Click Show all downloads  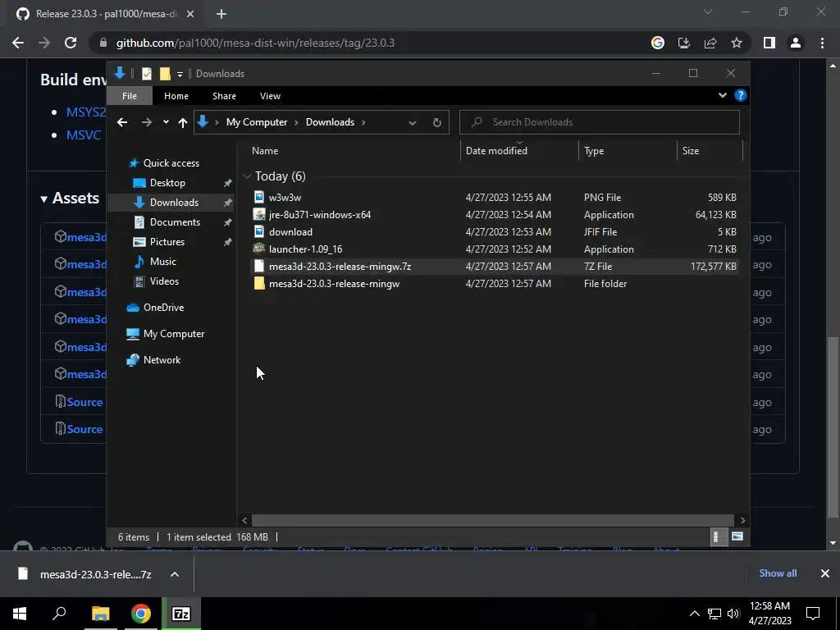click(x=778, y=573)
